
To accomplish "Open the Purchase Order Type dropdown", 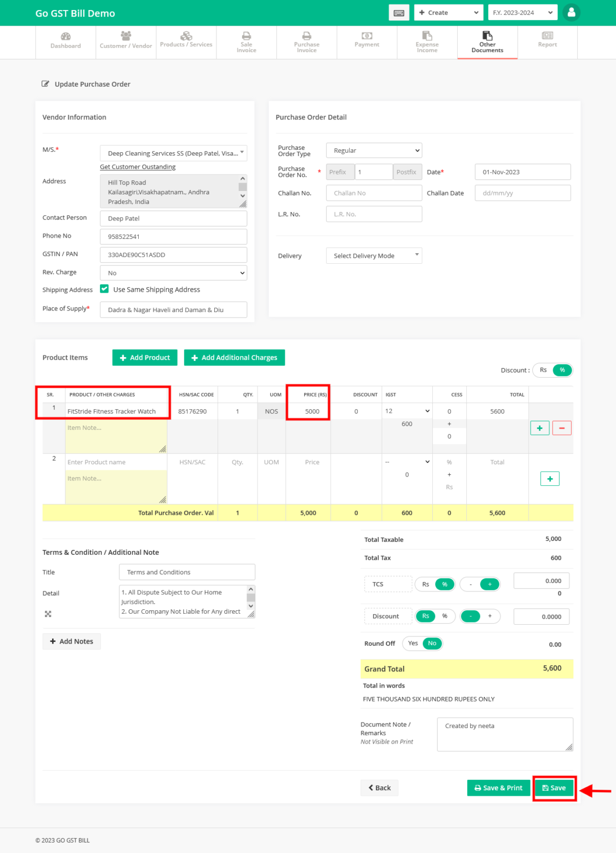I will [x=373, y=150].
